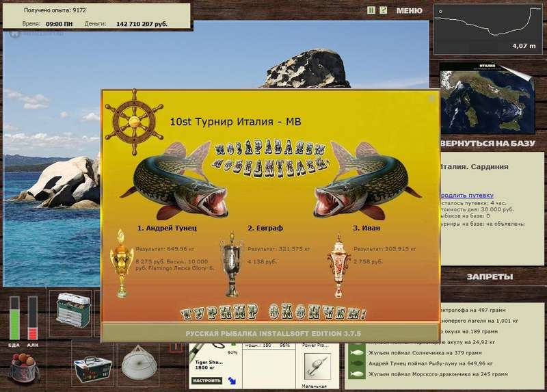The image size is (547, 392).
Task: Click the Italy map thumbnail
Action: pos(487,99)
